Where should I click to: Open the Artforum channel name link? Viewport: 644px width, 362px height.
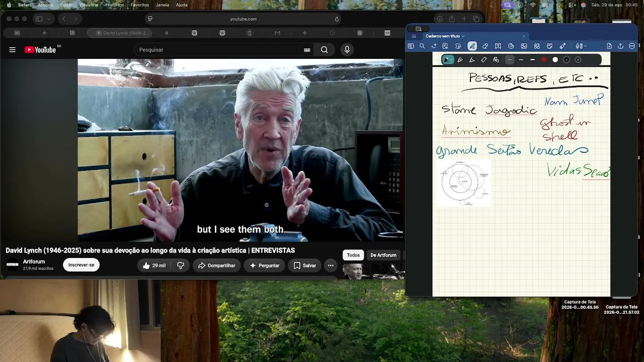[34, 261]
